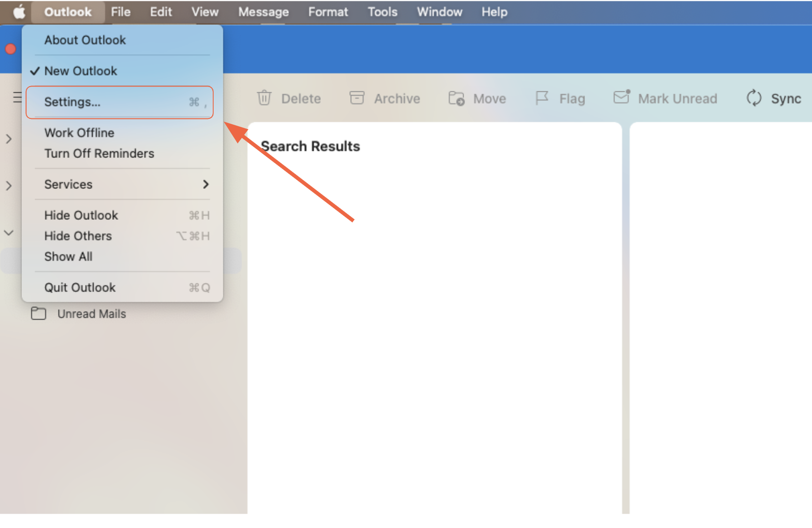
Task: Choose Turn Off Reminders
Action: [x=99, y=154]
